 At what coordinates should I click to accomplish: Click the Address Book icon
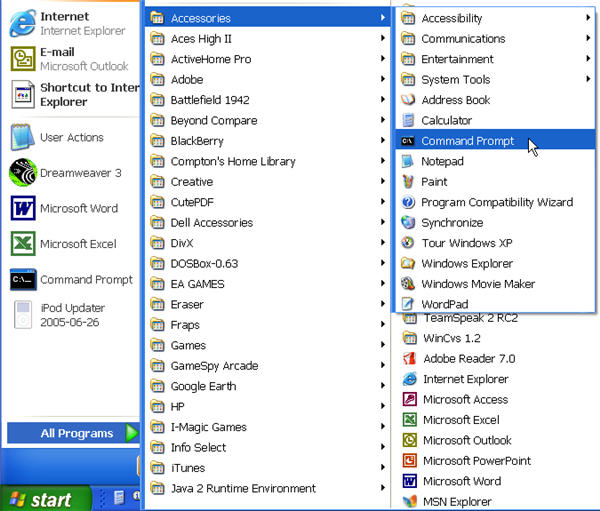coord(408,100)
